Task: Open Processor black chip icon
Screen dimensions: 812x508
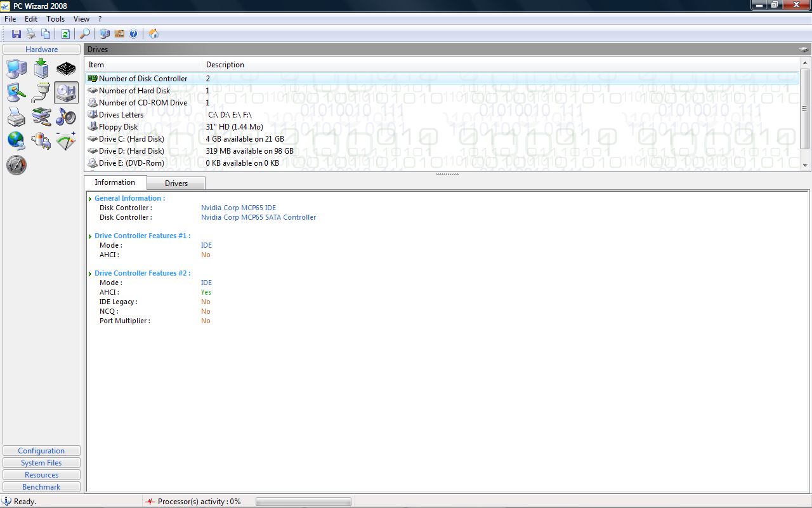Action: pos(66,69)
